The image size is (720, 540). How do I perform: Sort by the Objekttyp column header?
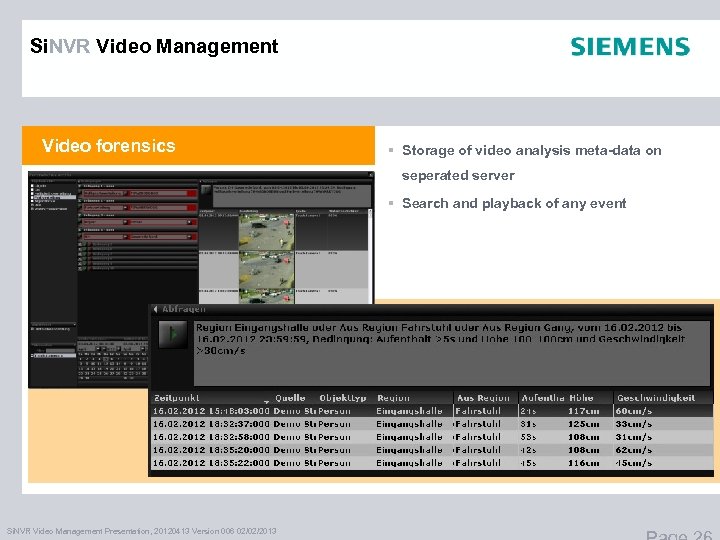[x=343, y=398]
